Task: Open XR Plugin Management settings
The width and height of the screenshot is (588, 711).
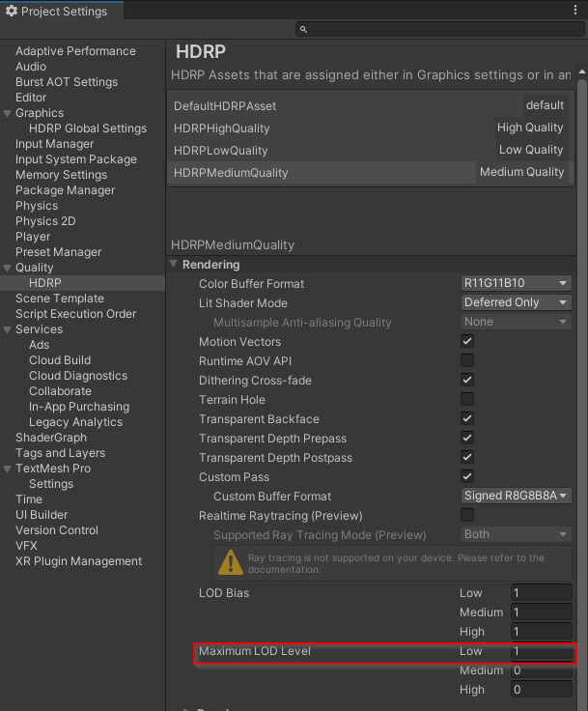Action: (78, 561)
